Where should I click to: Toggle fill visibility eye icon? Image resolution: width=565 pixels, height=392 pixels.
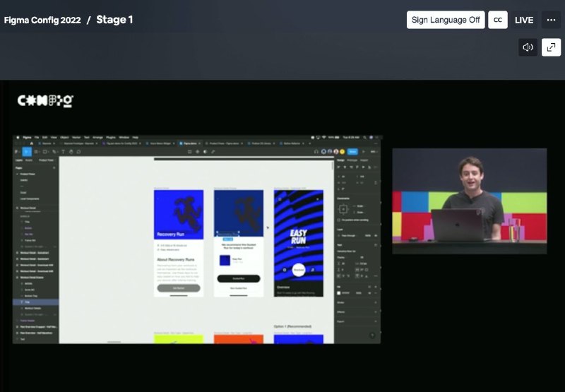369,293
